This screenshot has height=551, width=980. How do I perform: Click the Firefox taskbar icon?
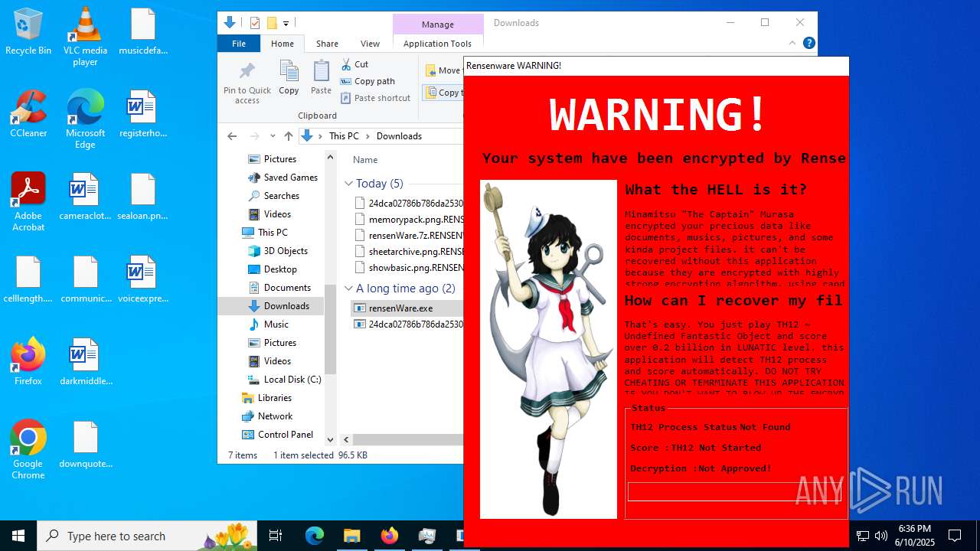coord(389,536)
